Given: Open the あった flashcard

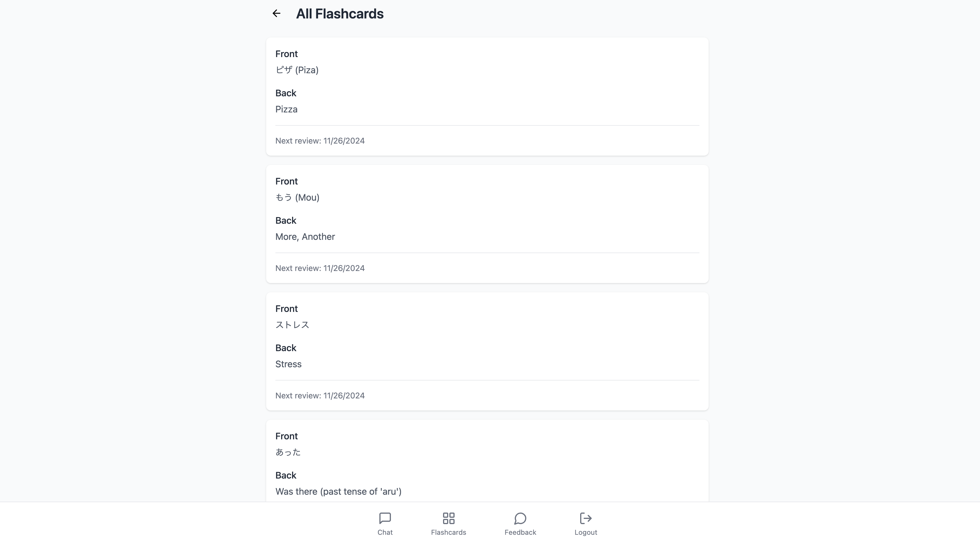Looking at the screenshot, I should click(288, 452).
